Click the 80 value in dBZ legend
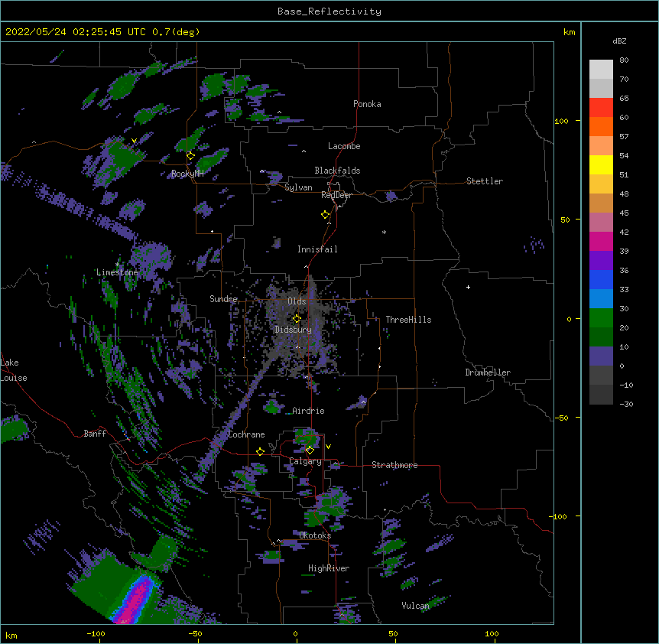The width and height of the screenshot is (659, 644). [624, 60]
